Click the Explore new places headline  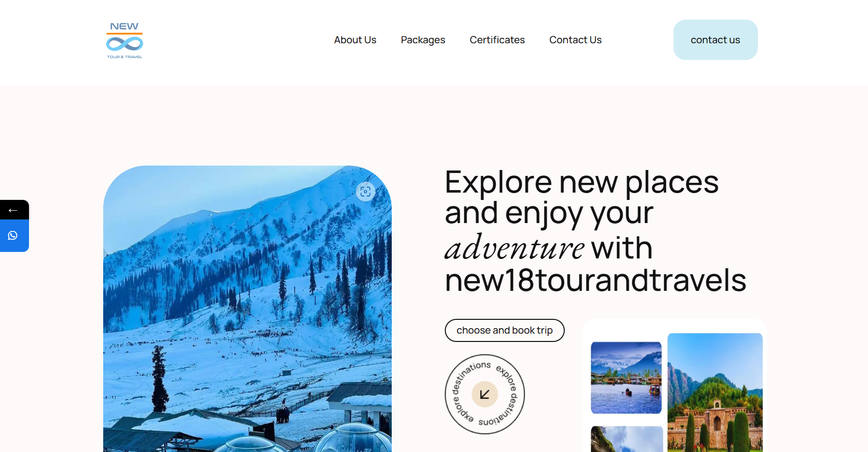tap(581, 182)
